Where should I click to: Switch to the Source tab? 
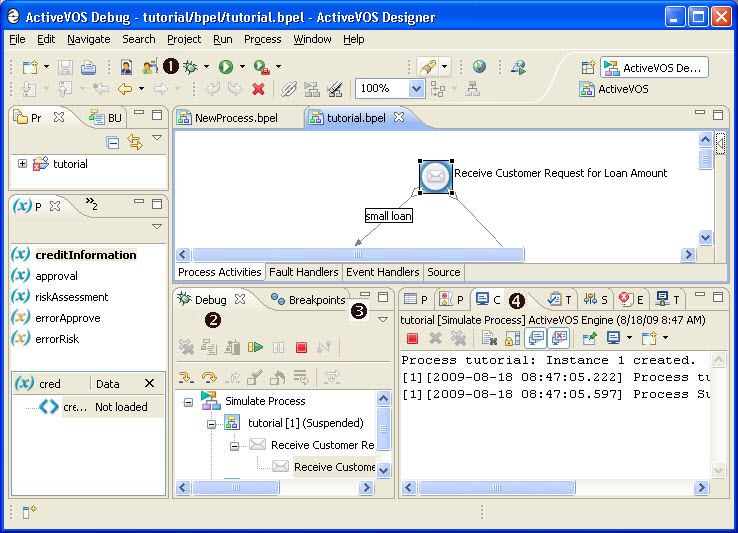point(444,272)
